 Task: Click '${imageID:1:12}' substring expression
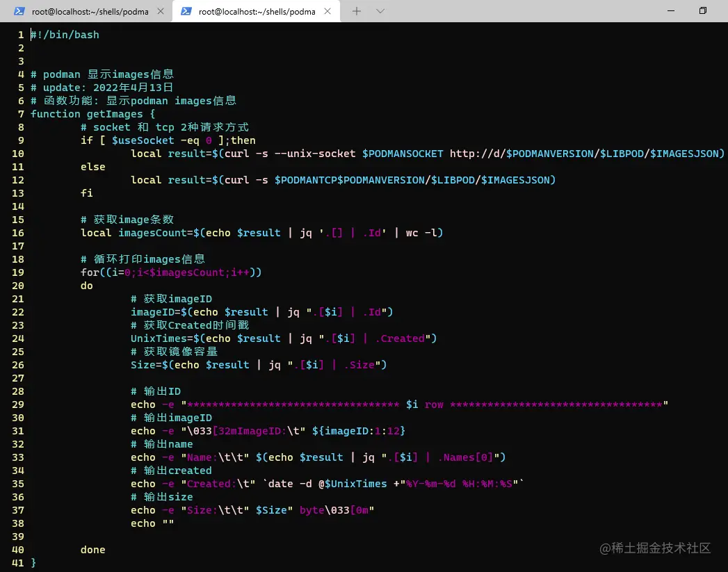tap(358, 431)
